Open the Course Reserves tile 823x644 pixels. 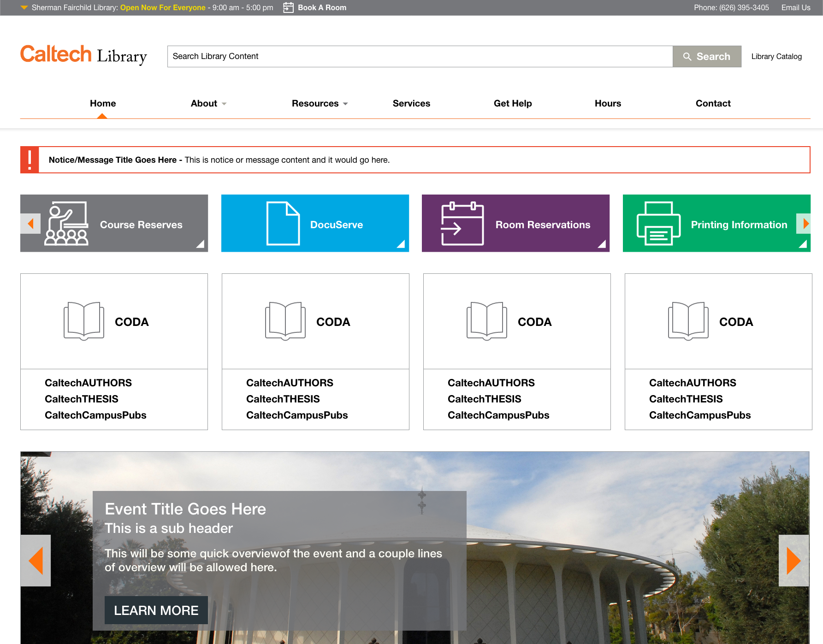(x=114, y=223)
